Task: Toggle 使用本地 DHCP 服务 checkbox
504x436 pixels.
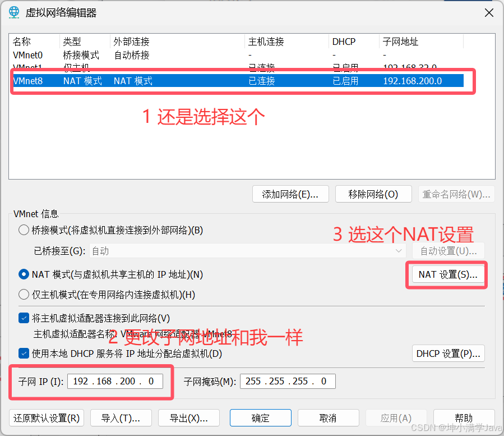Action: (x=24, y=354)
